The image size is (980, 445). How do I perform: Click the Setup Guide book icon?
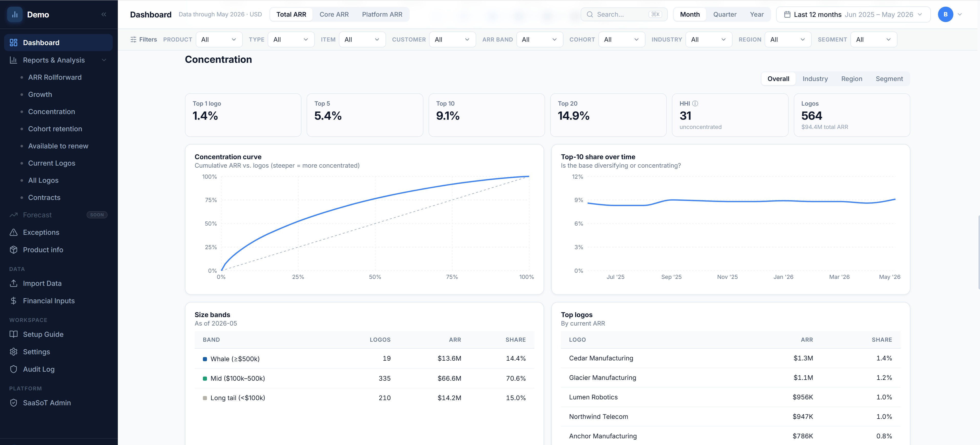click(x=14, y=334)
